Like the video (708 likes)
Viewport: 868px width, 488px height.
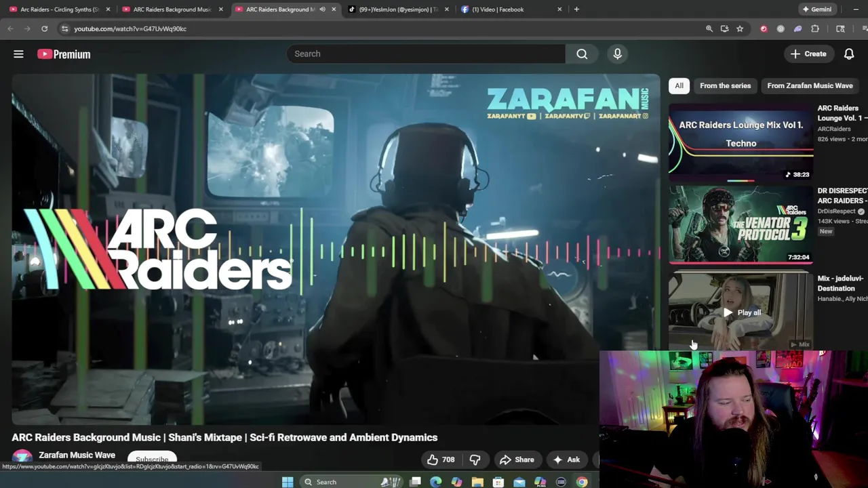440,460
